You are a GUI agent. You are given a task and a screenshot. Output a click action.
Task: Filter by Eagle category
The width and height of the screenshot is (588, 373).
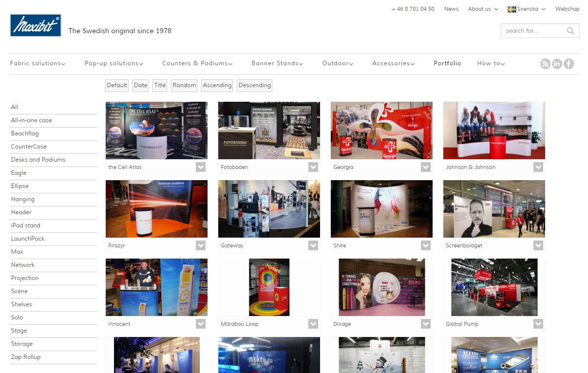pos(54,173)
